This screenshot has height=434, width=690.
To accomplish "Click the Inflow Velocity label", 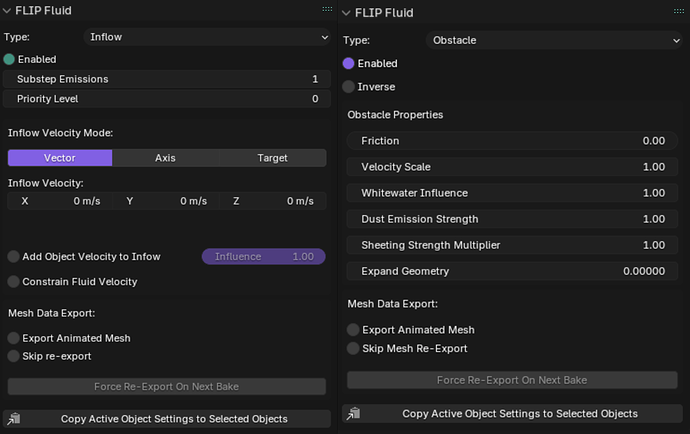I will click(46, 183).
